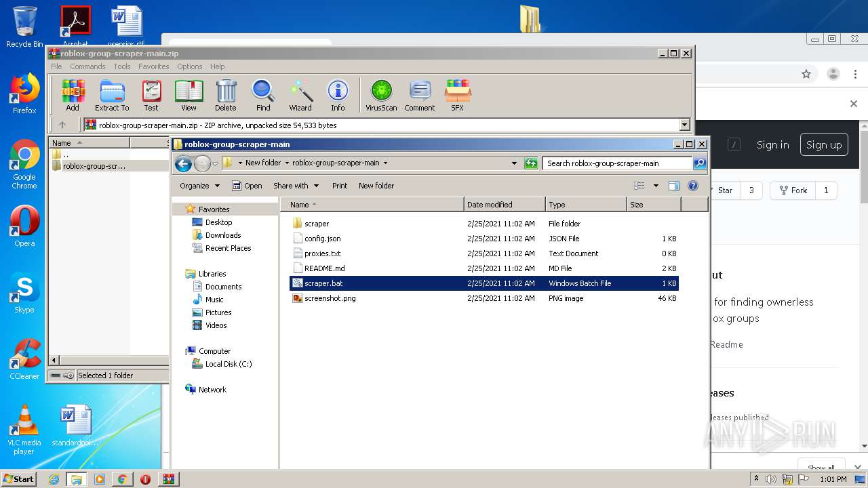Run VirusScan from WinRAR toolbar
The height and width of the screenshot is (488, 868).
coord(381,96)
